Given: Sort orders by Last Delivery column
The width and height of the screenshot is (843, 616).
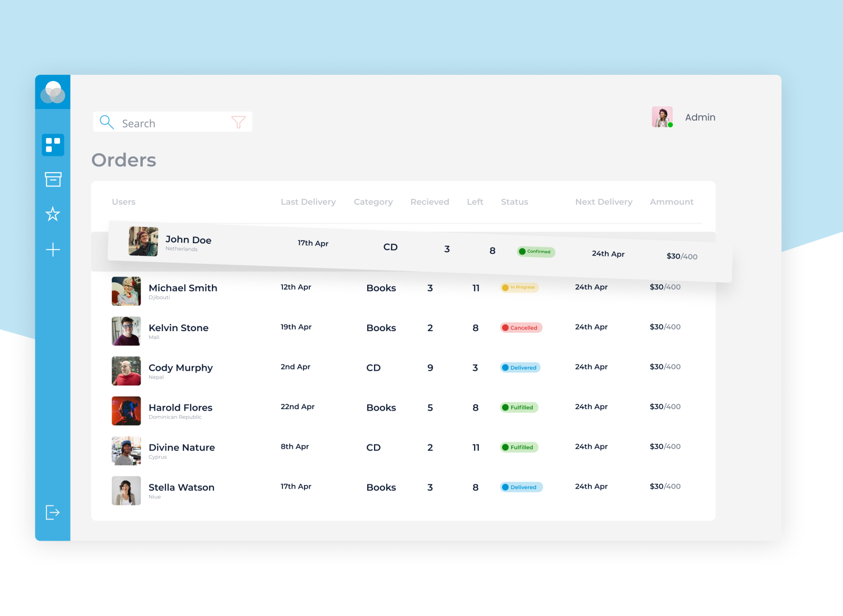Looking at the screenshot, I should [308, 202].
